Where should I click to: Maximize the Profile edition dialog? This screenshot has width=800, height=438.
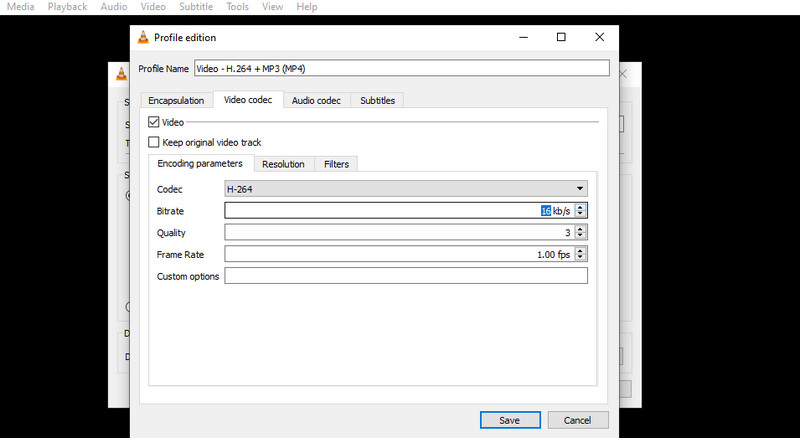click(x=561, y=38)
